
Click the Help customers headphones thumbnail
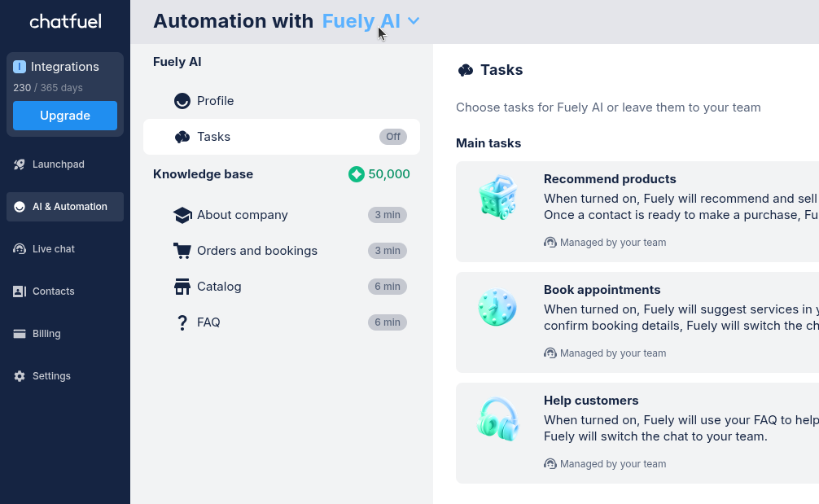pyautogui.click(x=497, y=419)
